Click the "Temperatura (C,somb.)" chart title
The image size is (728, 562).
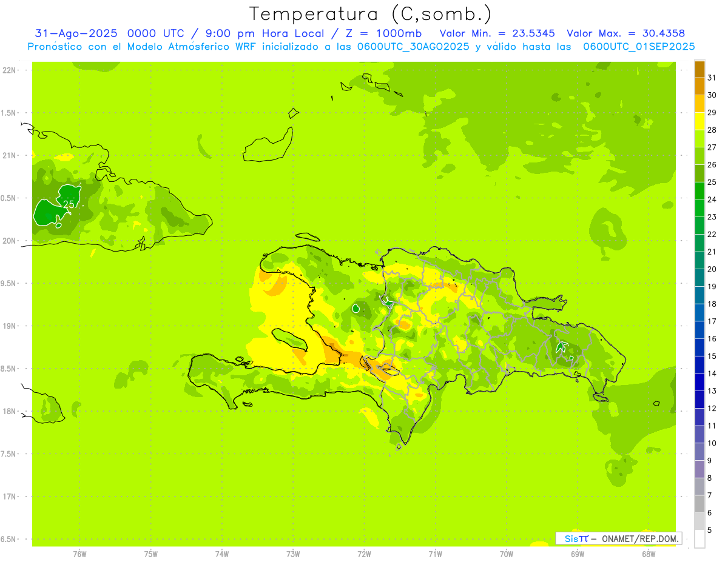click(x=370, y=14)
